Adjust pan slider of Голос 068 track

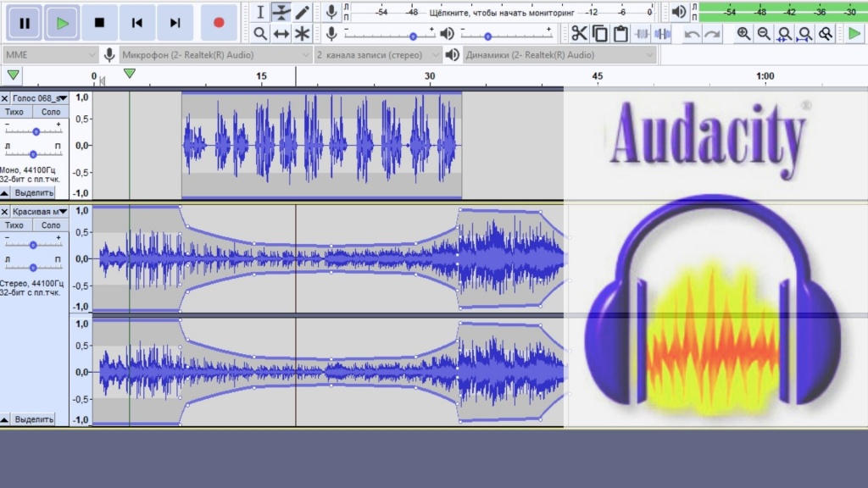(33, 153)
